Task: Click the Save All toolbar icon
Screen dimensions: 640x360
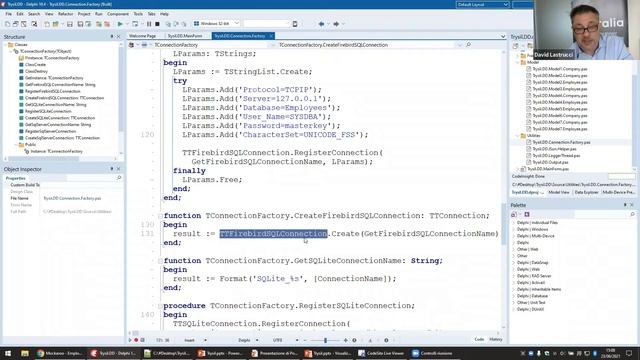Action: point(80,24)
